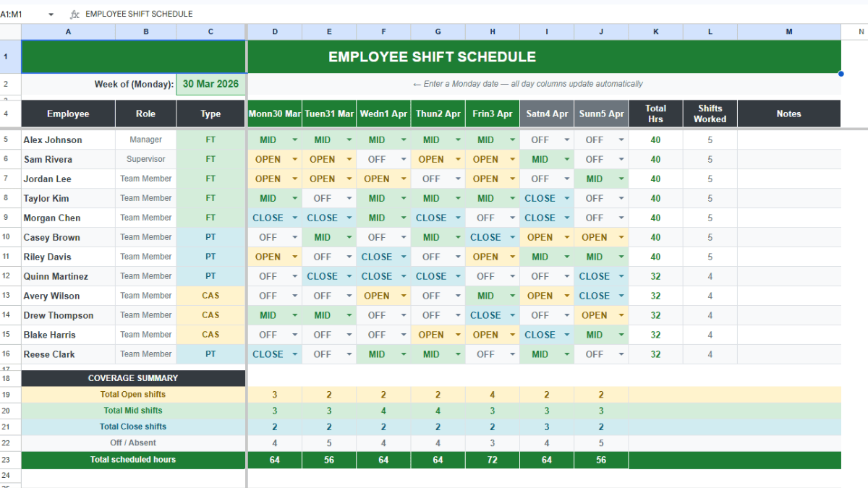Open Riley Davis's Friday OPEN shift dropdown
868x488 pixels.
point(511,256)
